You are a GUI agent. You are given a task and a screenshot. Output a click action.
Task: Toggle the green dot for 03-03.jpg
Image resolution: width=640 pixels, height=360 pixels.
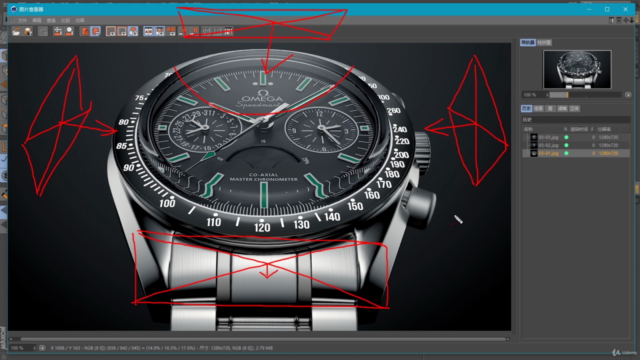[566, 138]
